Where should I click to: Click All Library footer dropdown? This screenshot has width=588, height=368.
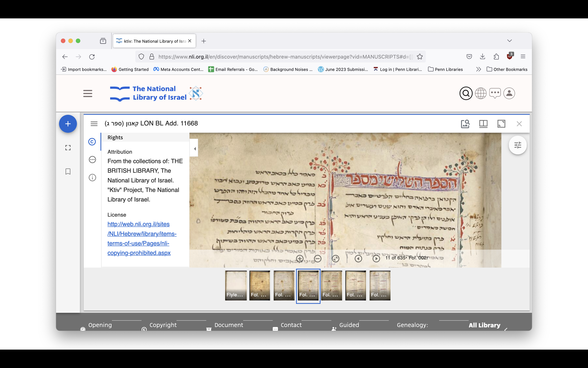(x=484, y=325)
